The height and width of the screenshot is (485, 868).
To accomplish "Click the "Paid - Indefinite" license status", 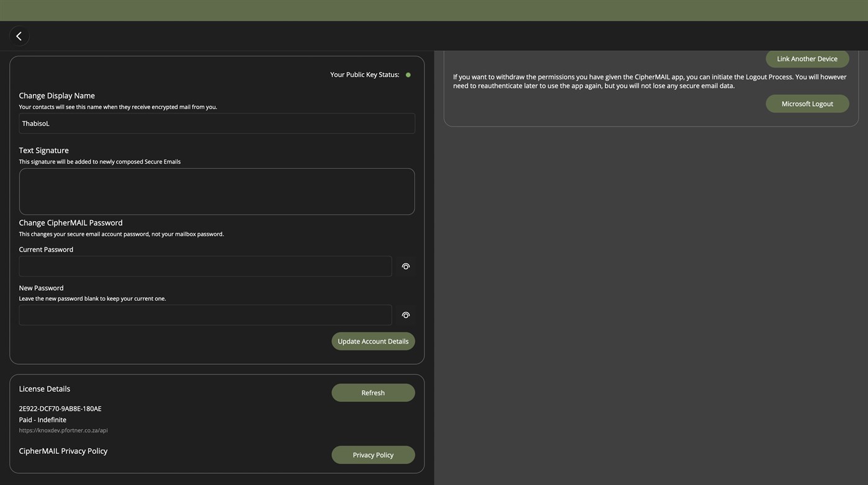I will point(43,420).
